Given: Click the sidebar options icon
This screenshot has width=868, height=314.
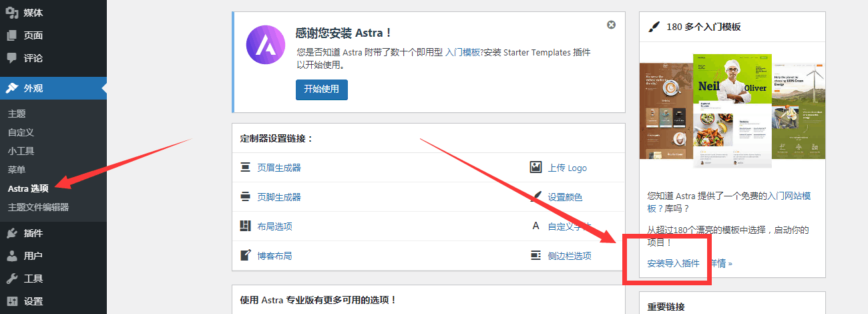Looking at the screenshot, I should click(535, 256).
